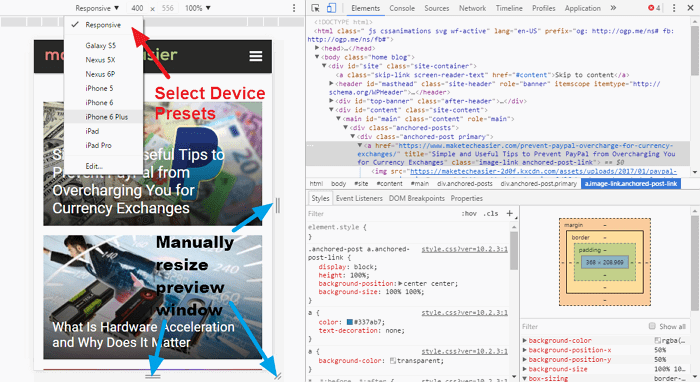The image size is (700, 382).
Task: Select the Elements tab
Action: pos(365,8)
